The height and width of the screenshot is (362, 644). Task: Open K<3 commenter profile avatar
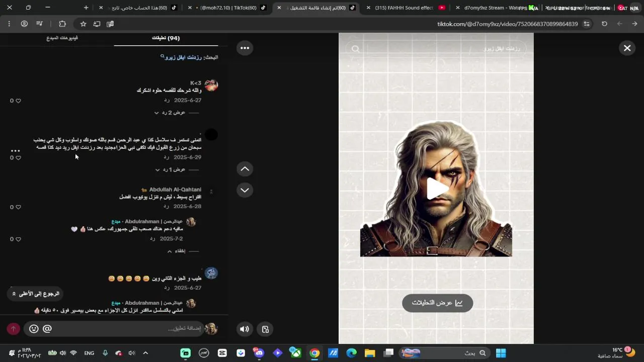pyautogui.click(x=211, y=85)
